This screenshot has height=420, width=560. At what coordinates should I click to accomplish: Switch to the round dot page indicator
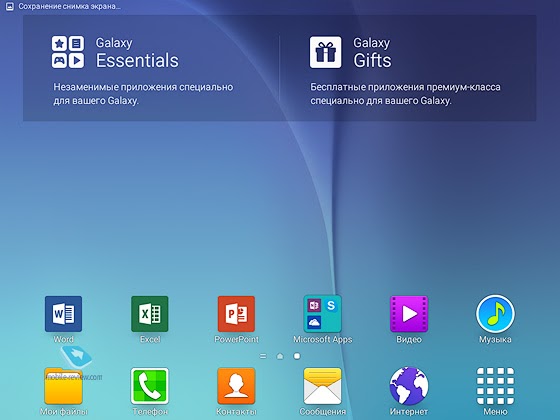(297, 356)
